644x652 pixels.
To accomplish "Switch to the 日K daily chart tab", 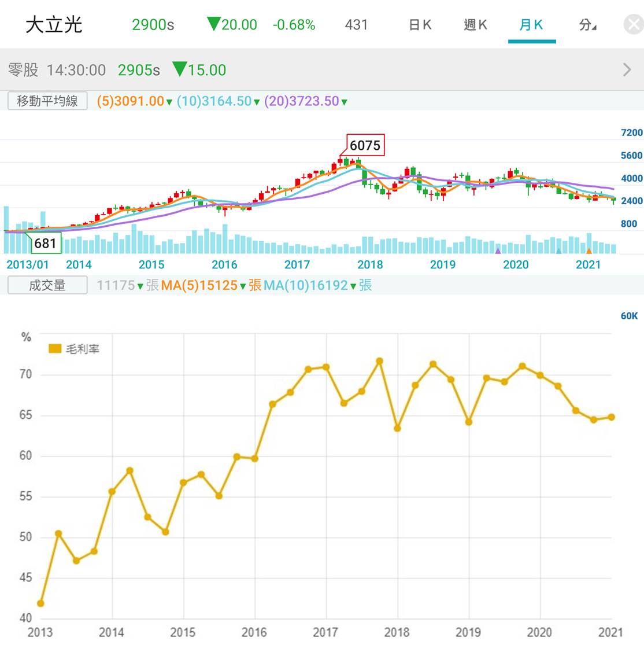I will (420, 25).
